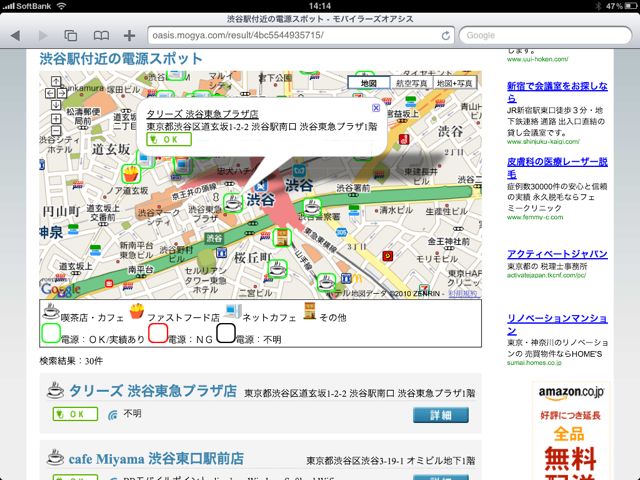This screenshot has width=640, height=480.
Task: Click the 詳細 button for タリーズ
Action: click(x=441, y=415)
